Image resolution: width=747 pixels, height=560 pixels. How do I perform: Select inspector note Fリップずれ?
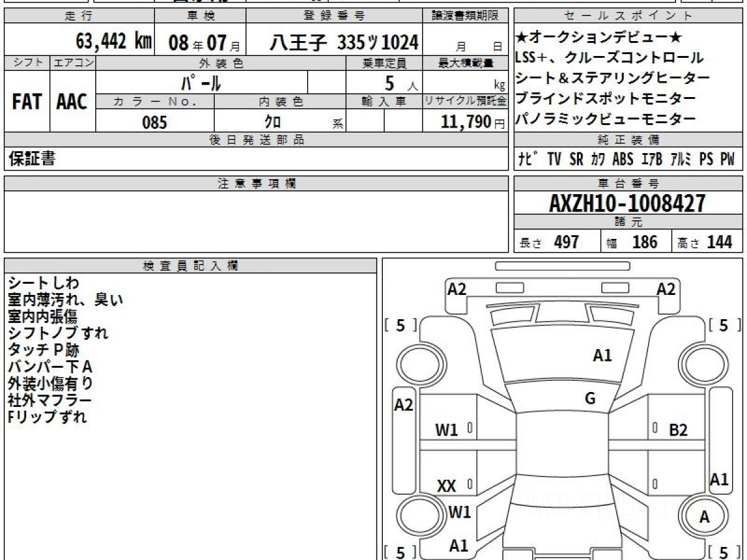[47, 417]
